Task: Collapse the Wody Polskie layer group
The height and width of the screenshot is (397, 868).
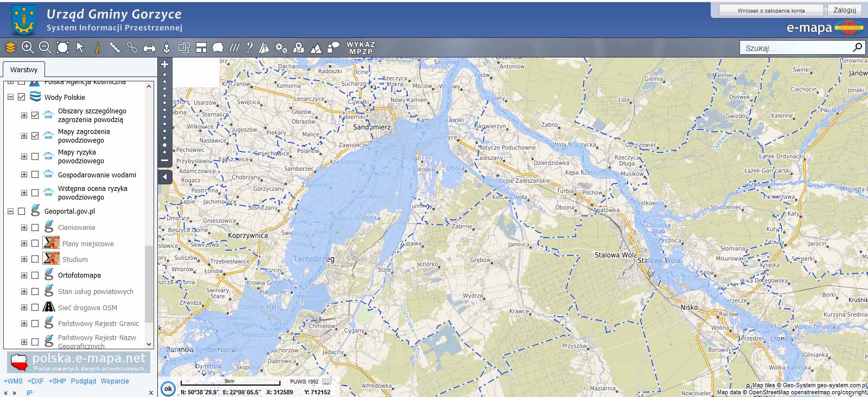Action: pos(10,98)
